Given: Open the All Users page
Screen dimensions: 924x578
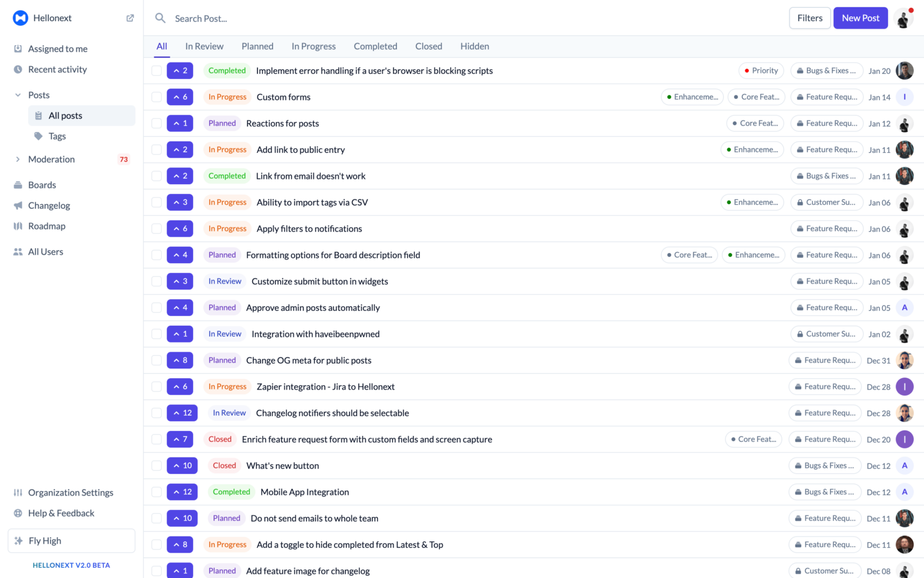Looking at the screenshot, I should [x=45, y=252].
